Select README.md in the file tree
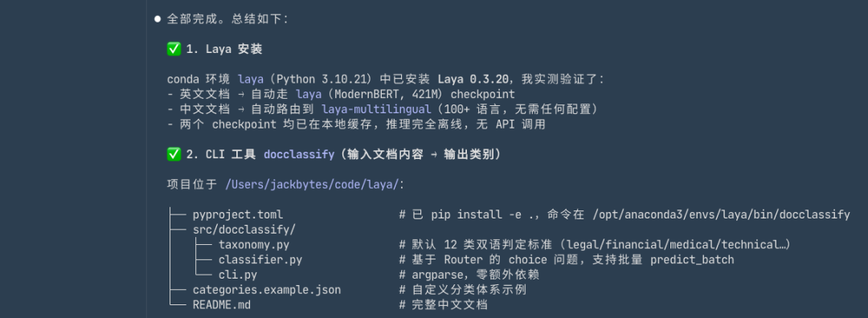This screenshot has width=868, height=318. point(218,304)
